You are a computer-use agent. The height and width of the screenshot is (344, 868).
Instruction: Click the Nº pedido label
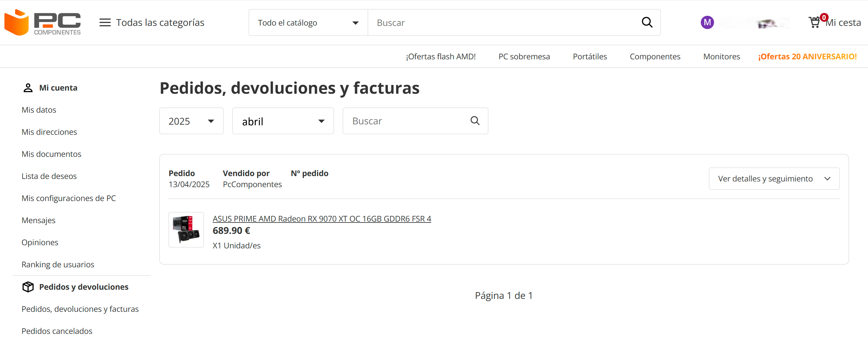309,173
